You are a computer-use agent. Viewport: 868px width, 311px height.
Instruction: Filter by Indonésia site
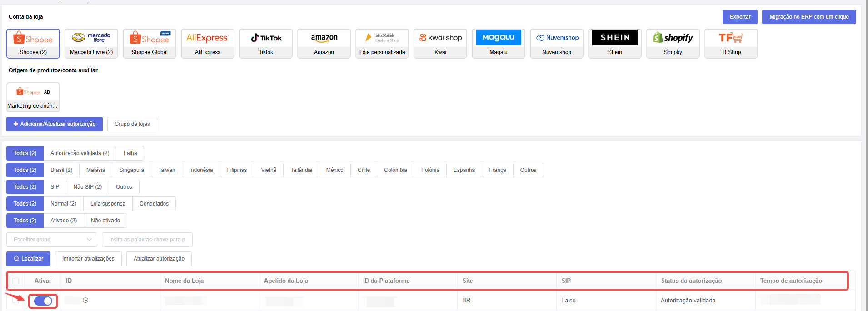[x=201, y=170]
